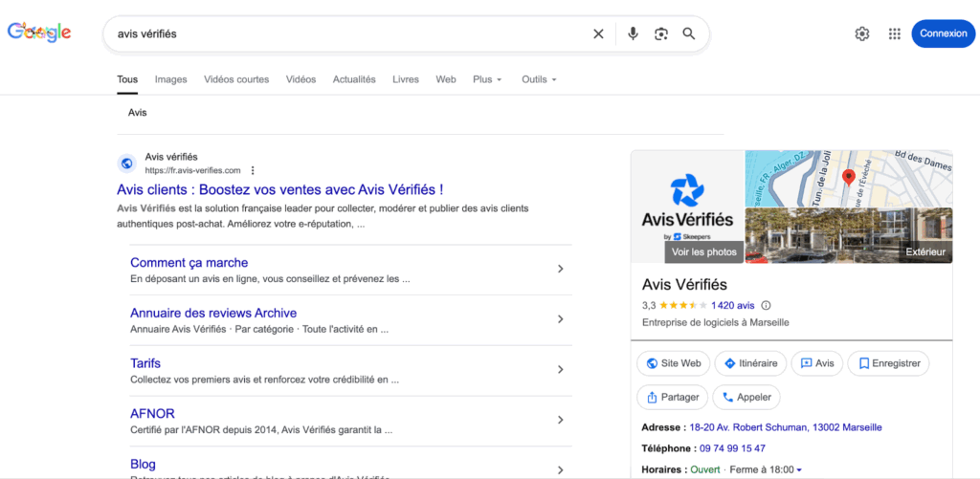Open the Blog sitelink
980x479 pixels.
(x=144, y=464)
